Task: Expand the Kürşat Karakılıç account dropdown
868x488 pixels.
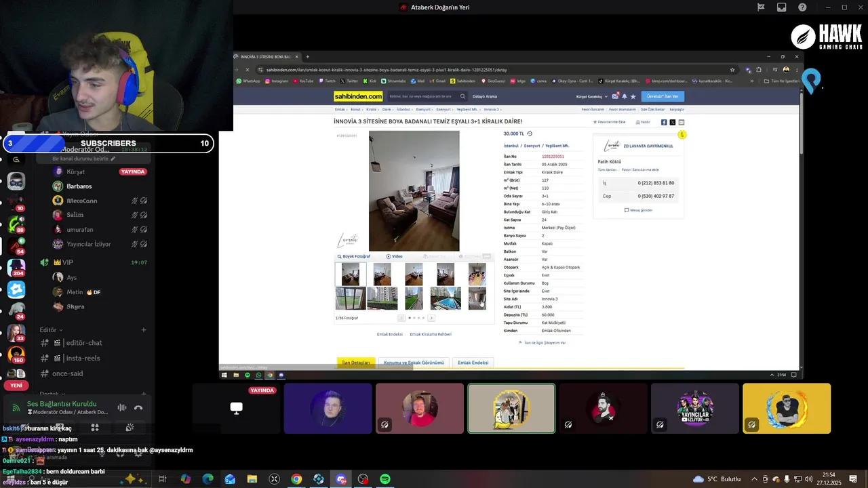Action: pyautogui.click(x=591, y=96)
